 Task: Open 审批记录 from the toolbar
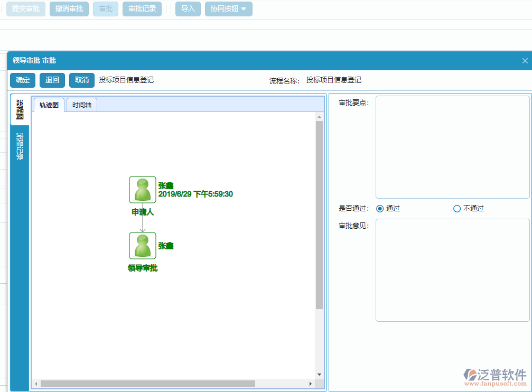tap(142, 8)
